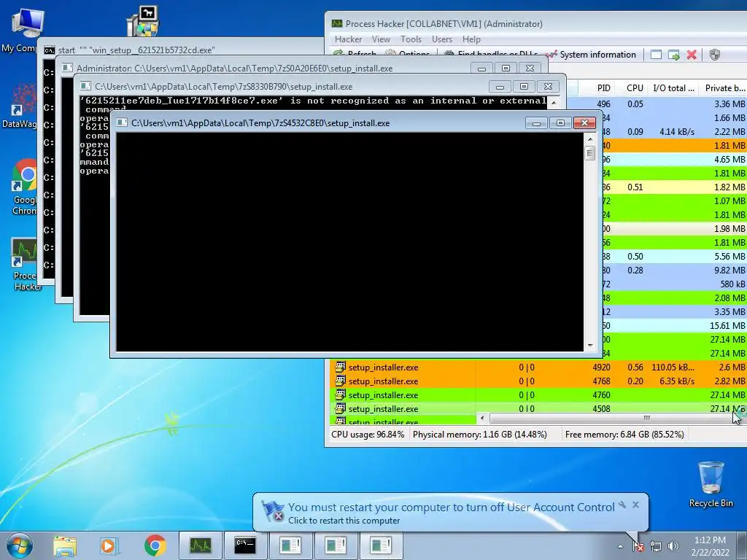Switch to Process Hacker taskbar button

(200, 545)
